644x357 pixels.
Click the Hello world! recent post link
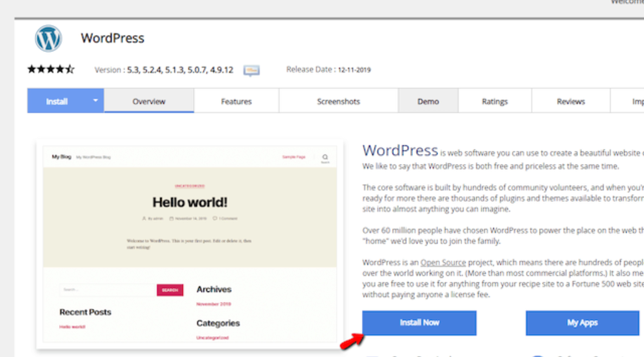click(x=72, y=327)
